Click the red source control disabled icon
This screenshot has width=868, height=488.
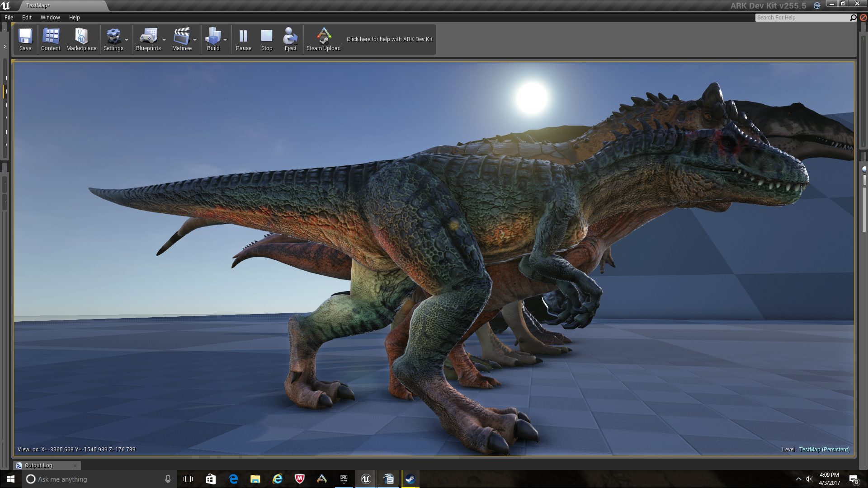863,18
